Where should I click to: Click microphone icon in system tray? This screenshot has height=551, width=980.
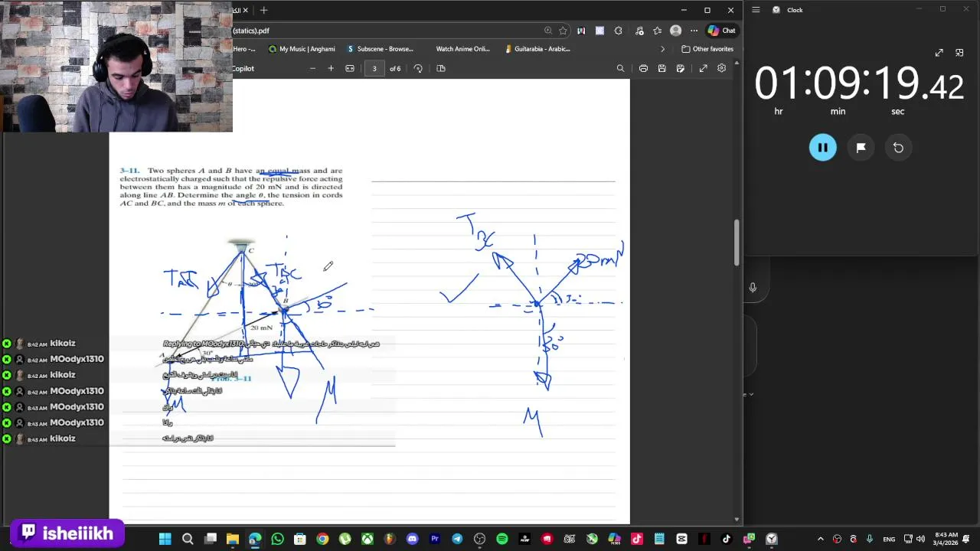(x=869, y=539)
